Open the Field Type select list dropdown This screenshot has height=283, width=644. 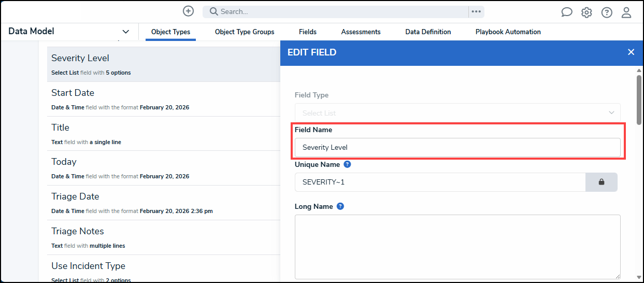(x=457, y=112)
